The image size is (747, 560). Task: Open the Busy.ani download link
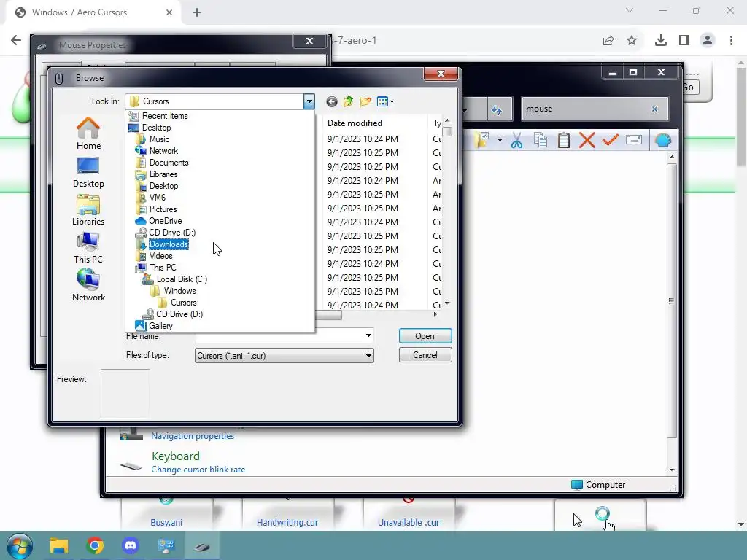[x=166, y=522]
